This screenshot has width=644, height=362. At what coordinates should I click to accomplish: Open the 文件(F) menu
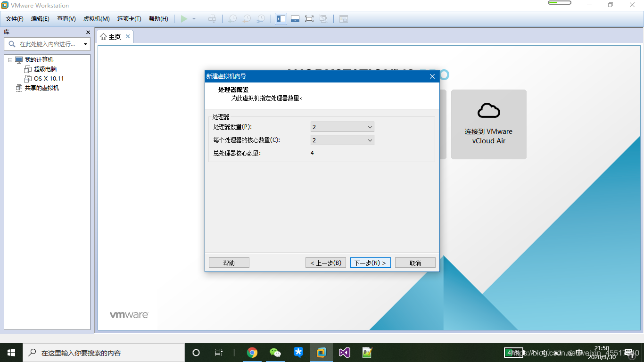pyautogui.click(x=15, y=19)
